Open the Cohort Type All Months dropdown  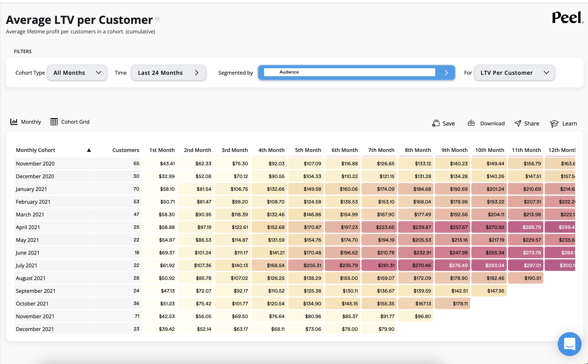pos(77,73)
